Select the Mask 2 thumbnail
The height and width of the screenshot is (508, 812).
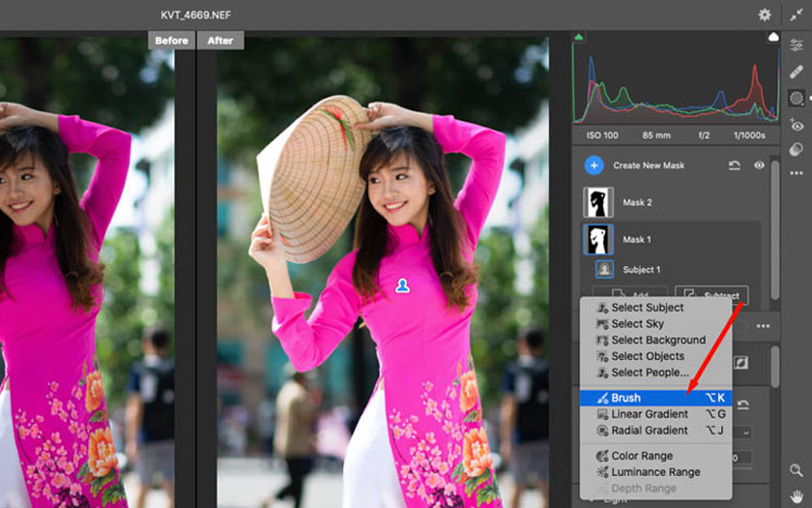(x=598, y=202)
